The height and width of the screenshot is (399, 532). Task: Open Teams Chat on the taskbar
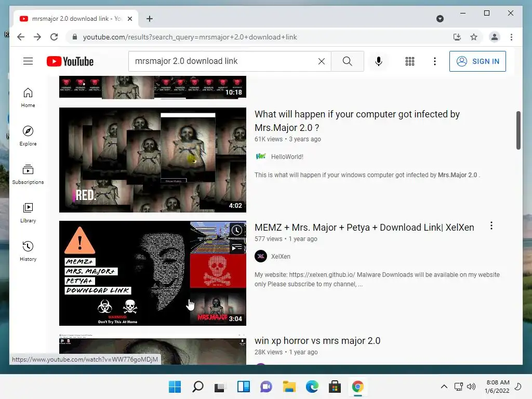pyautogui.click(x=266, y=387)
